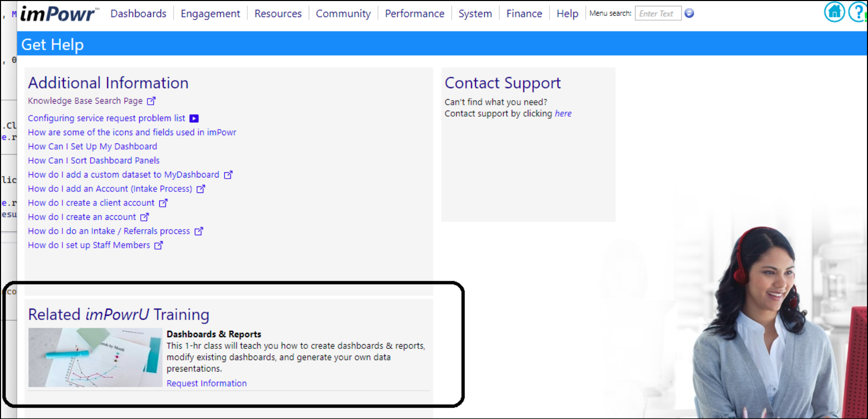
Task: Open external icon beside set up Staff Members
Action: pos(159,245)
